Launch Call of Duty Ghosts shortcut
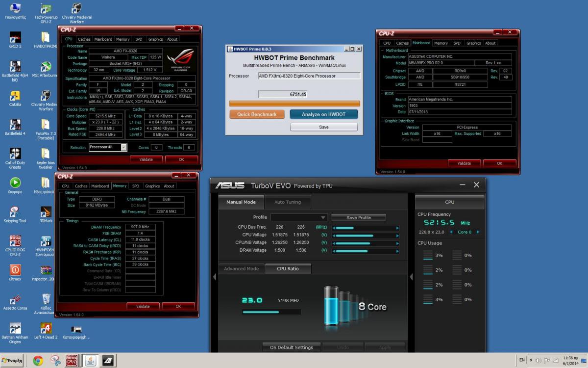The height and width of the screenshot is (368, 588). (15, 158)
